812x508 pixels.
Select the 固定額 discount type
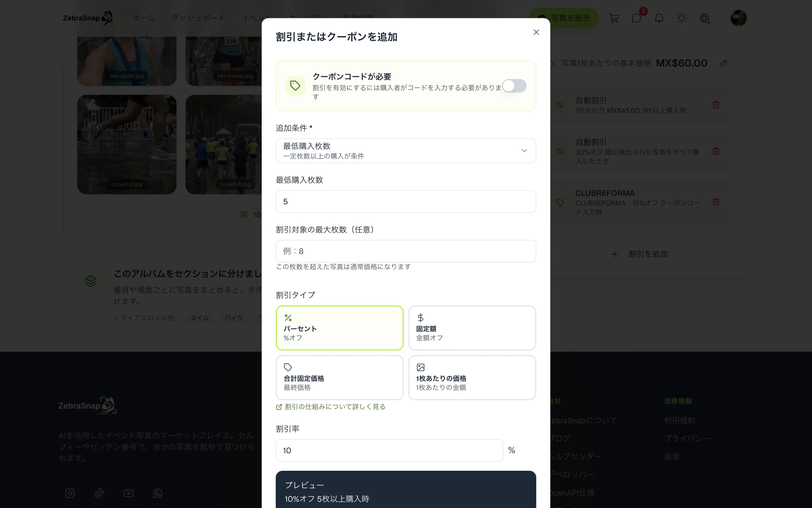click(x=472, y=328)
